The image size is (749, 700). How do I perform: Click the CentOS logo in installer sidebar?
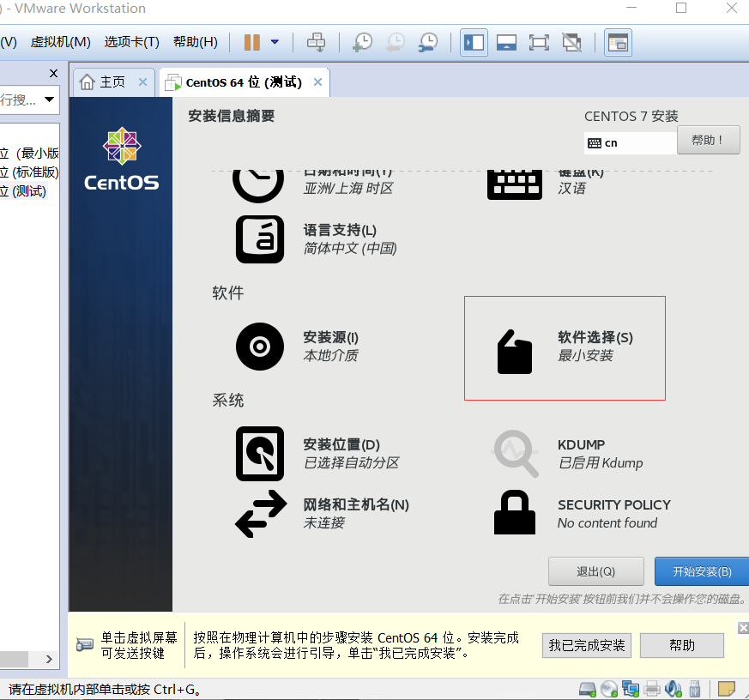(x=121, y=160)
